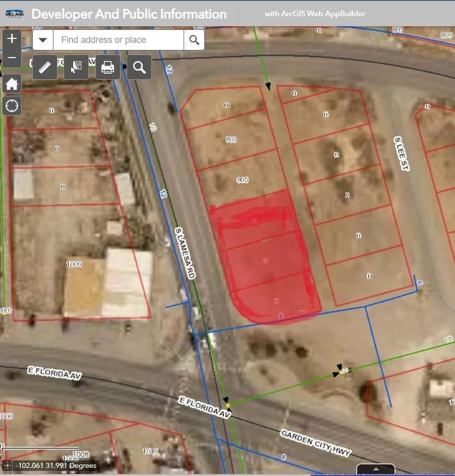
Task: Open the Print widget
Action: tap(107, 67)
